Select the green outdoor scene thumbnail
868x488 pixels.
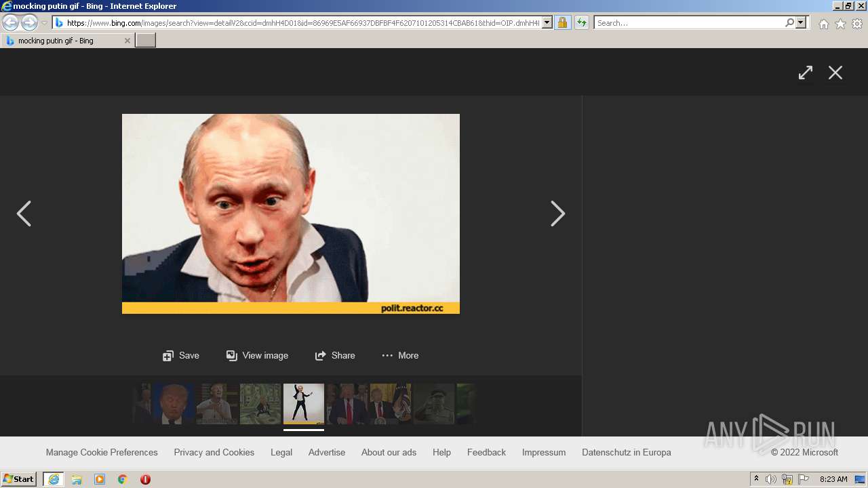[x=260, y=404]
